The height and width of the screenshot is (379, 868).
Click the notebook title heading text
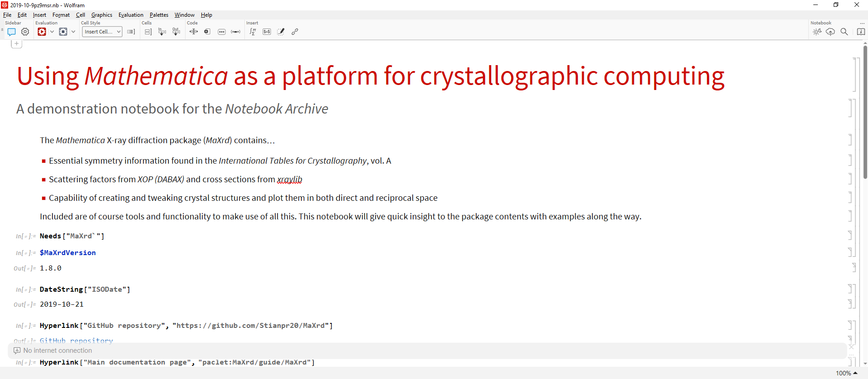coord(371,76)
